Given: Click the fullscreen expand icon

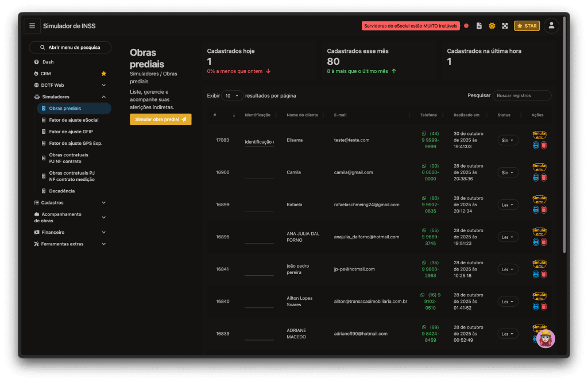Looking at the screenshot, I should [505, 26].
